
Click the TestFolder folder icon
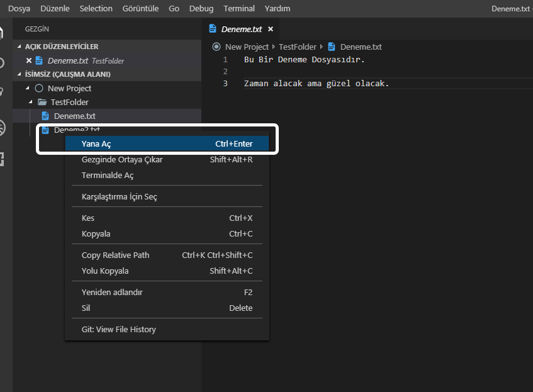click(x=42, y=102)
